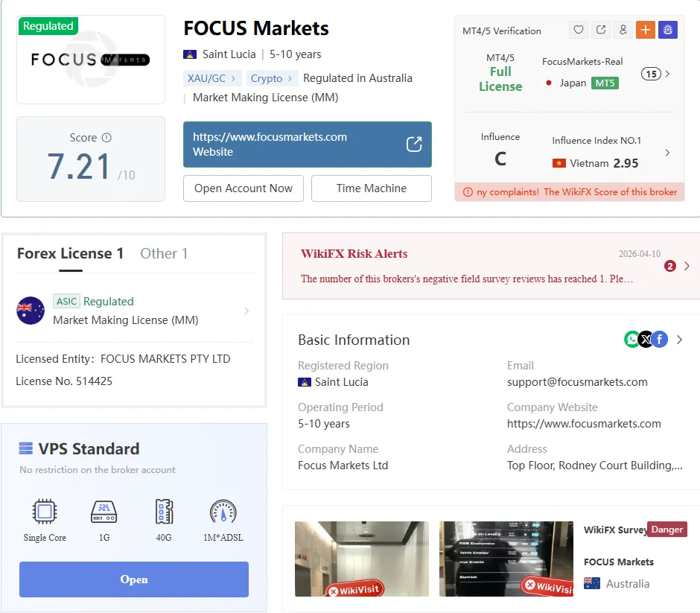Click the WhatsApp contact icon
The image size is (700, 613).
pyautogui.click(x=631, y=340)
